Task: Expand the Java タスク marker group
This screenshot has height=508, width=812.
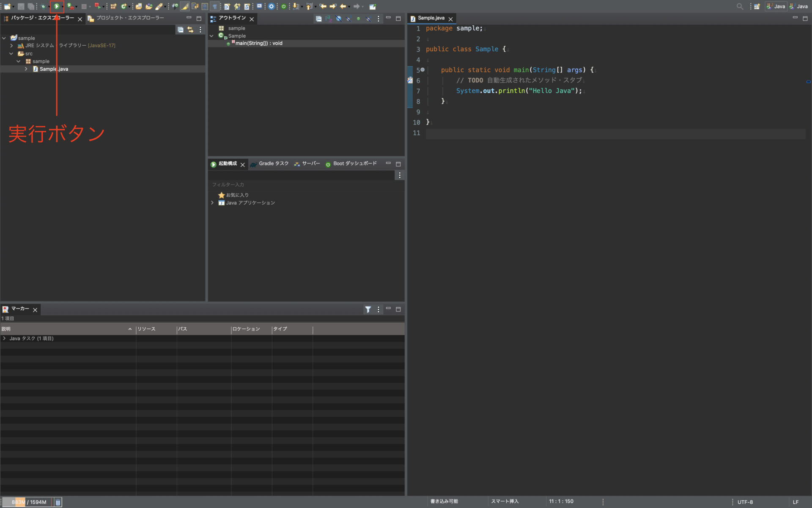Action: pos(4,338)
